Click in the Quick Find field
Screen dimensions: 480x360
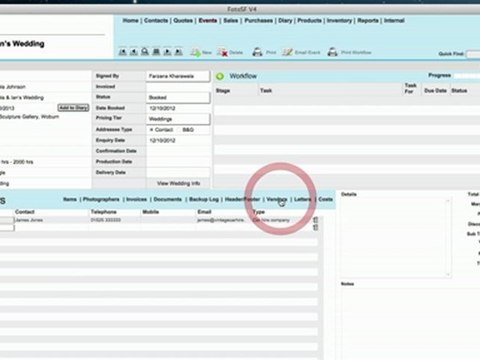point(473,54)
